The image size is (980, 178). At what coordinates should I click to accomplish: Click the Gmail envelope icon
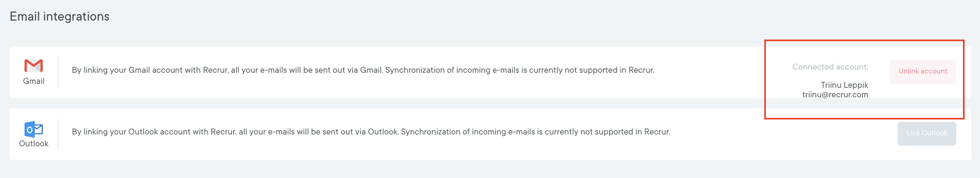(34, 66)
